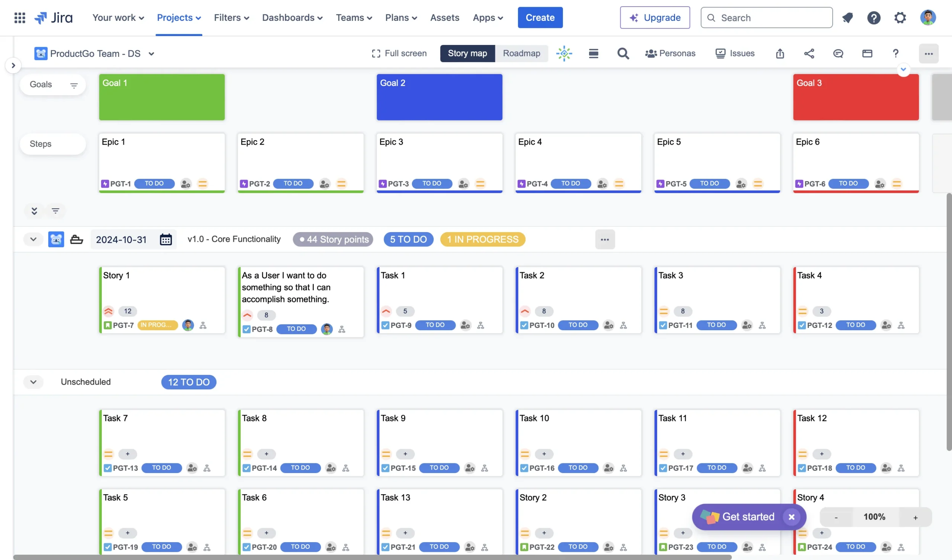Image resolution: width=952 pixels, height=560 pixels.
Task: Open the Jira app switcher grid
Action: 20,18
